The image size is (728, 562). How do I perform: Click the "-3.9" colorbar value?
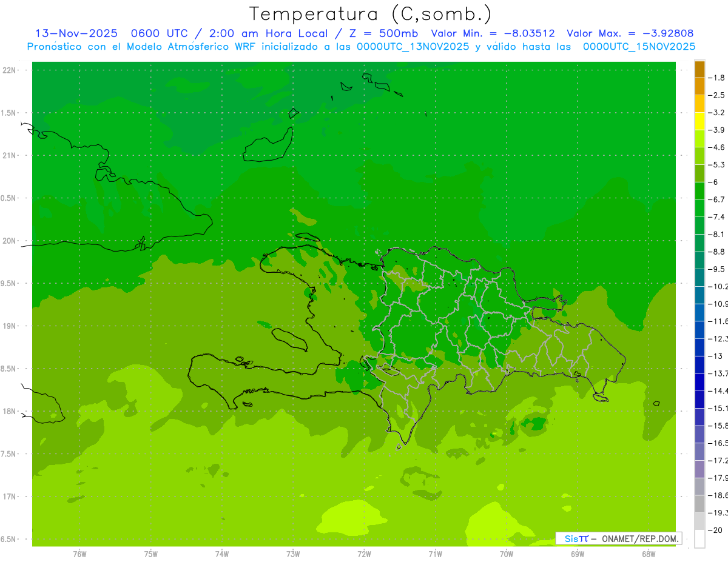pyautogui.click(x=717, y=130)
